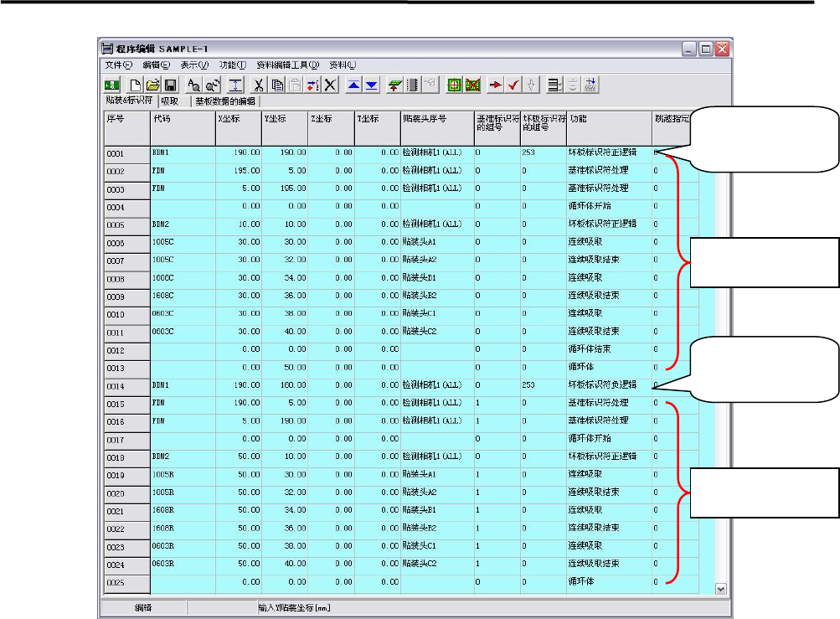Click the blue up-triangle move icon

354,85
